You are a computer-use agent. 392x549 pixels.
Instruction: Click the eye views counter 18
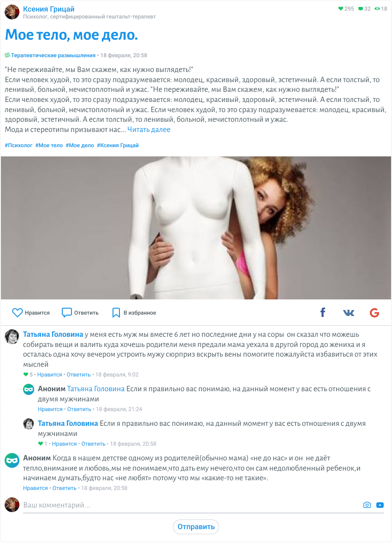point(381,8)
